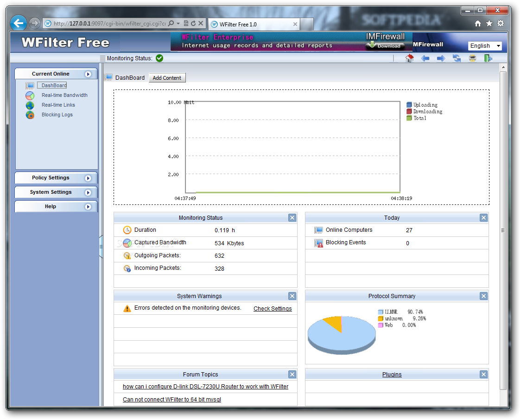Expand the Help section

[x=88, y=207]
